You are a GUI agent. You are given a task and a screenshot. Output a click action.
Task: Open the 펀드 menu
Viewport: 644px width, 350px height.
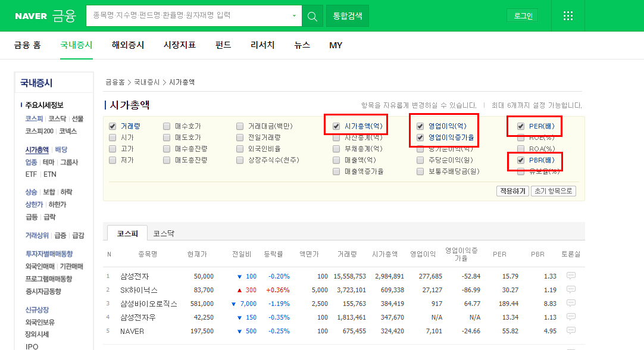tap(223, 45)
